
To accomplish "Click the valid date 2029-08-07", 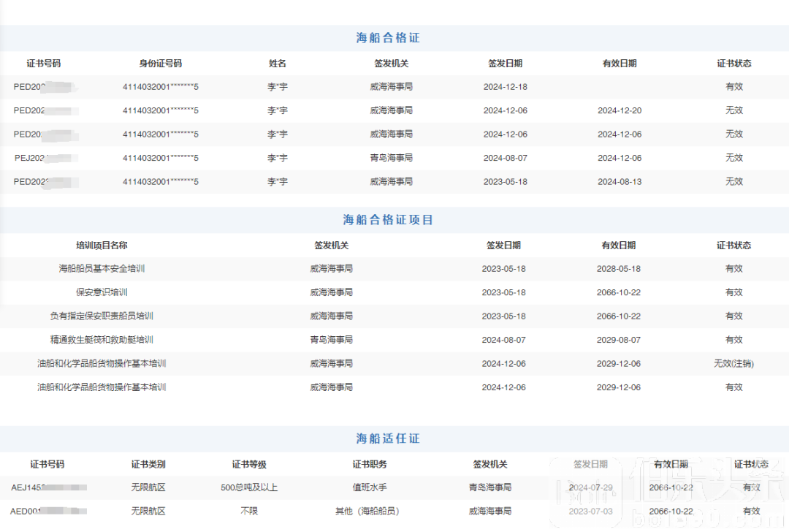I will [619, 340].
